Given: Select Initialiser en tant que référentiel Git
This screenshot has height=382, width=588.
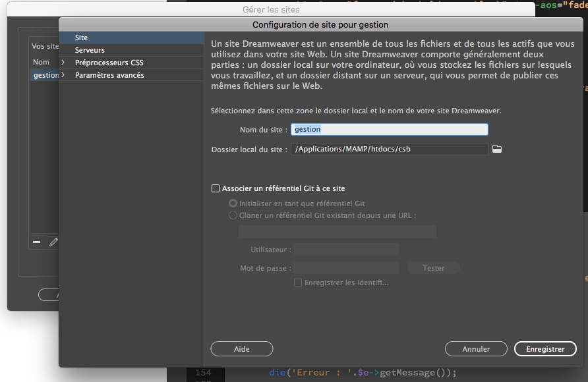Looking at the screenshot, I should click(x=233, y=204).
